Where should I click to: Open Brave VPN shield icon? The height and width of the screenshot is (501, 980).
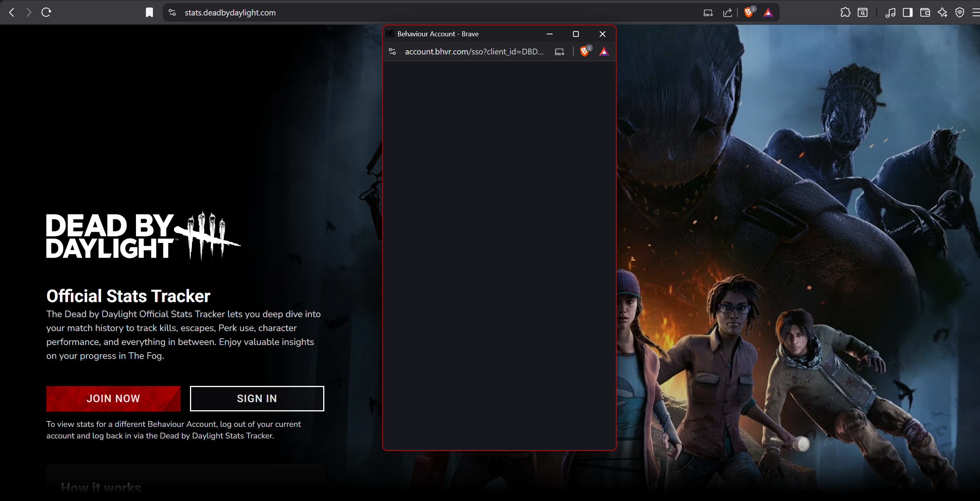[960, 12]
